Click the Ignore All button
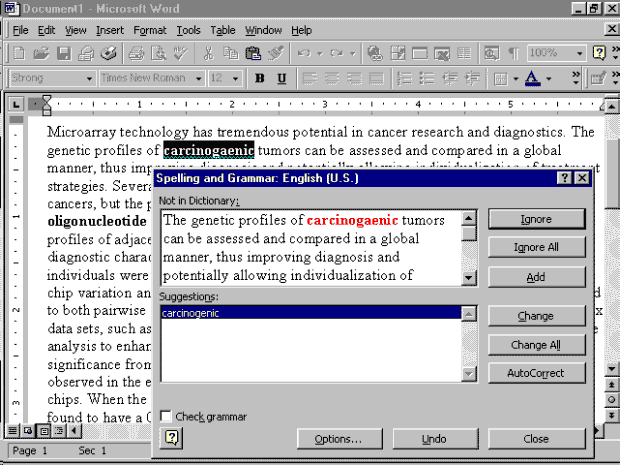Viewport: 620px width, 465px height. [x=536, y=247]
